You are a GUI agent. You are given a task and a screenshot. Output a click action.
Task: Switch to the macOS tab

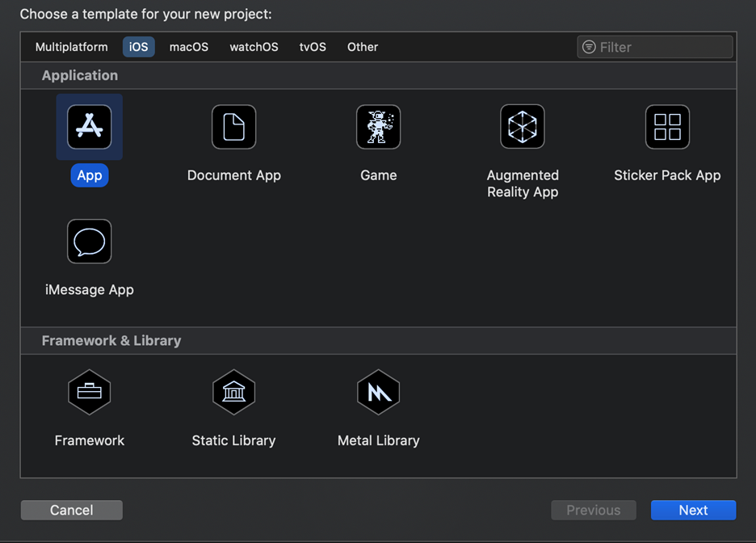188,47
